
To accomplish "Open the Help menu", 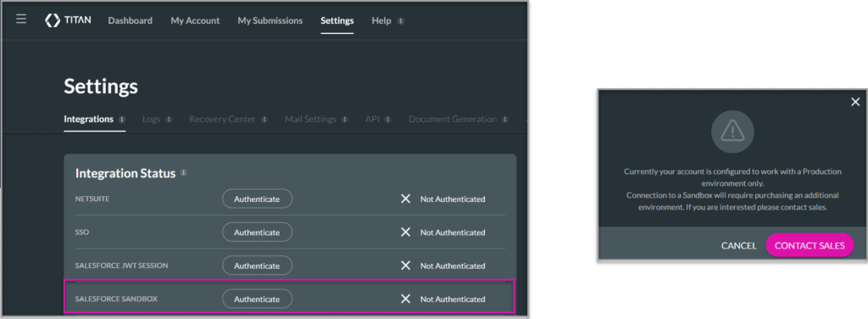I will pyautogui.click(x=381, y=20).
